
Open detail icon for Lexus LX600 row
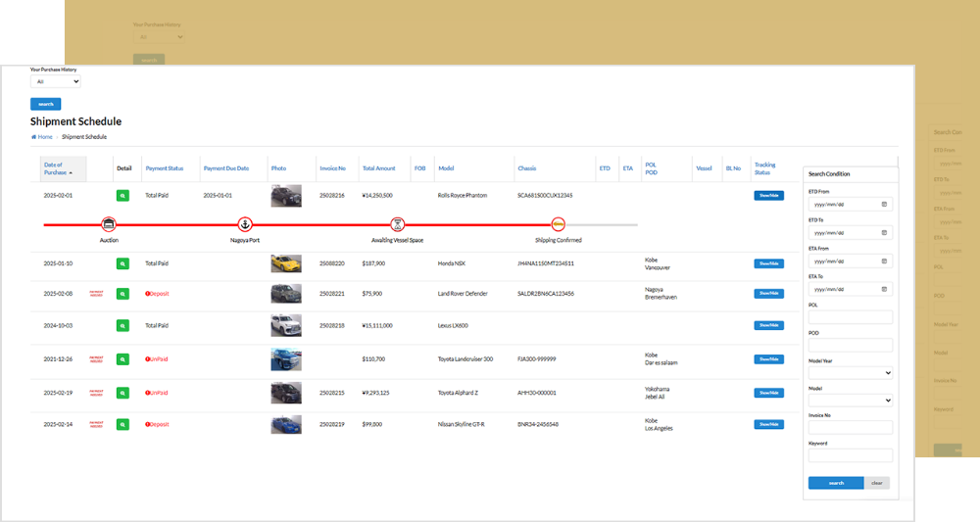click(x=122, y=325)
